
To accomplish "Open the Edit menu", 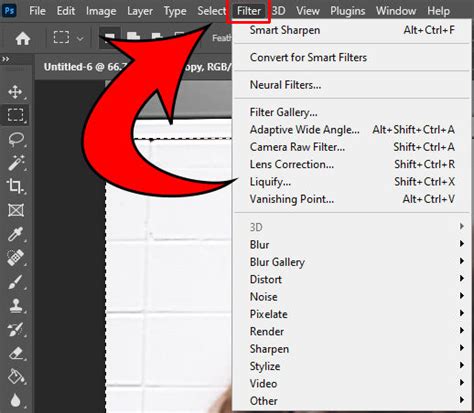I will [66, 11].
